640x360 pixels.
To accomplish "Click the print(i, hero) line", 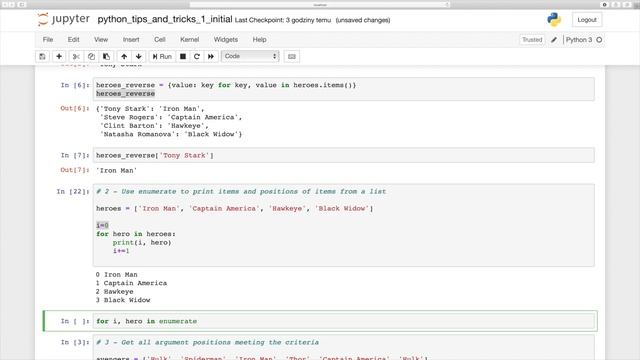I will [x=142, y=242].
